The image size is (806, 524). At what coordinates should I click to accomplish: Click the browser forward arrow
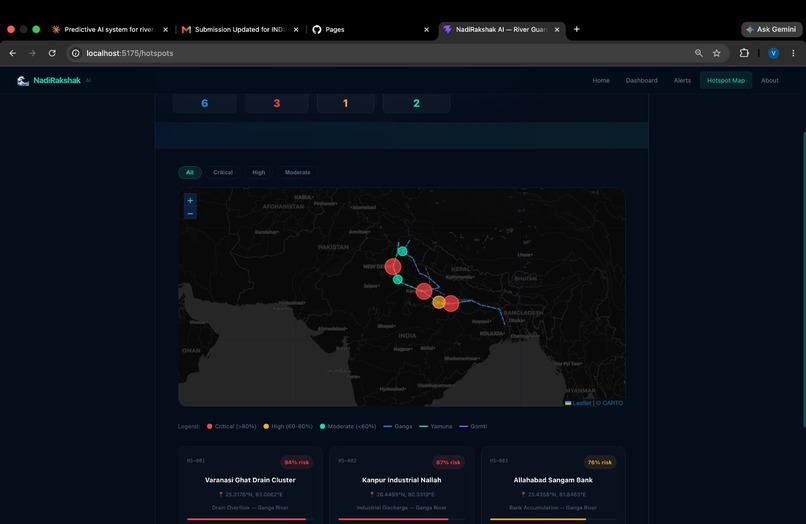32,53
